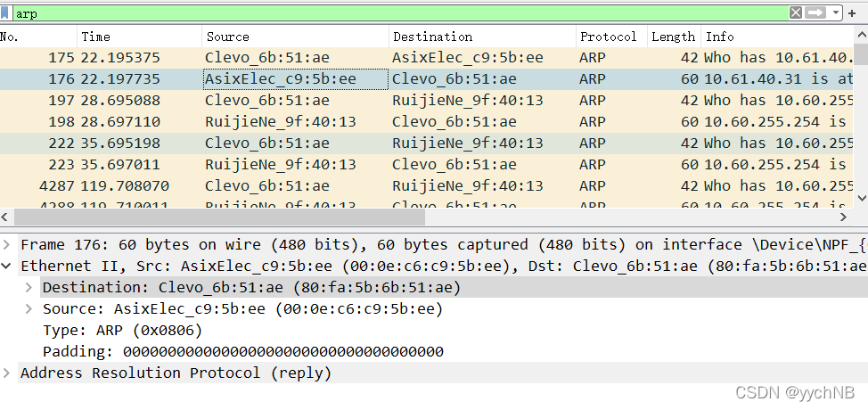Click the display filter bookmark icon
Screen dimensions: 868x410
pyautogui.click(x=5, y=12)
